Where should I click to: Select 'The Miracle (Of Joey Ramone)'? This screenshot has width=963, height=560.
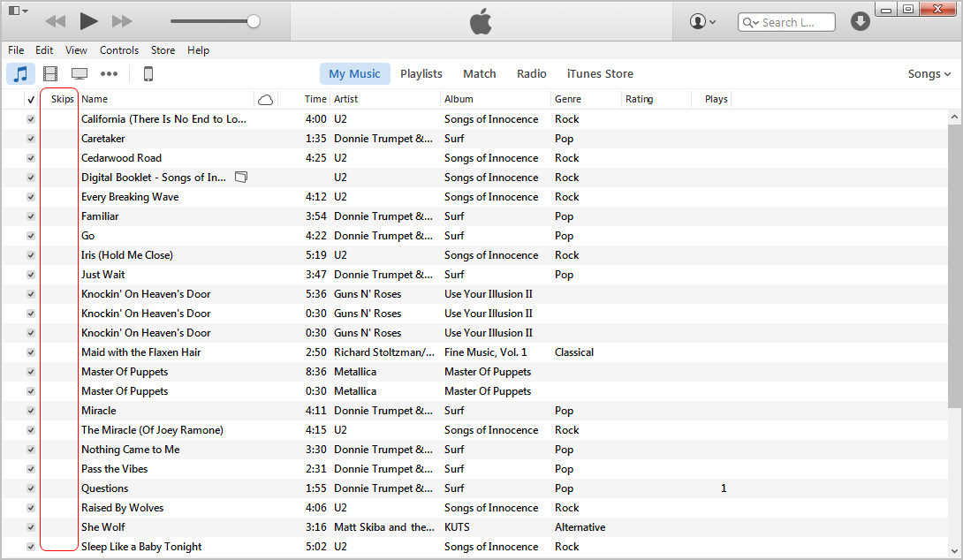152,430
